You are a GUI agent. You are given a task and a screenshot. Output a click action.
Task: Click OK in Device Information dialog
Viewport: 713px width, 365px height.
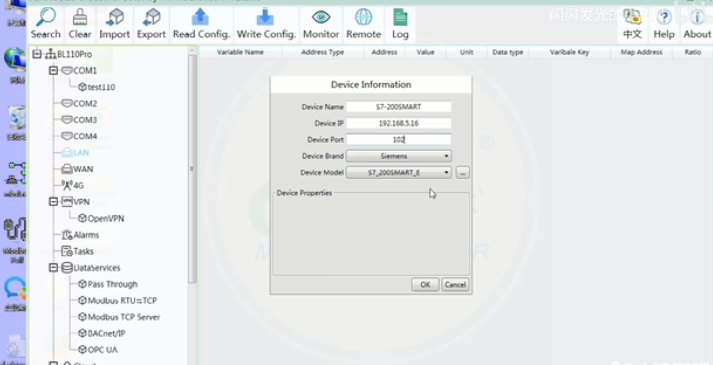[x=425, y=285]
